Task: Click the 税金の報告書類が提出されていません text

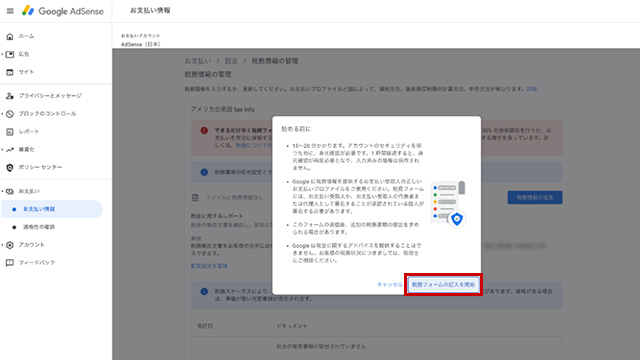Action: pos(321,347)
